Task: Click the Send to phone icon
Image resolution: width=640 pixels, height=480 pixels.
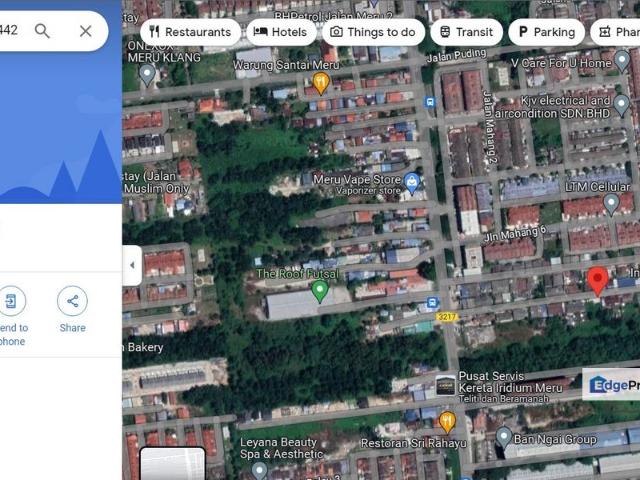Action: 11,301
